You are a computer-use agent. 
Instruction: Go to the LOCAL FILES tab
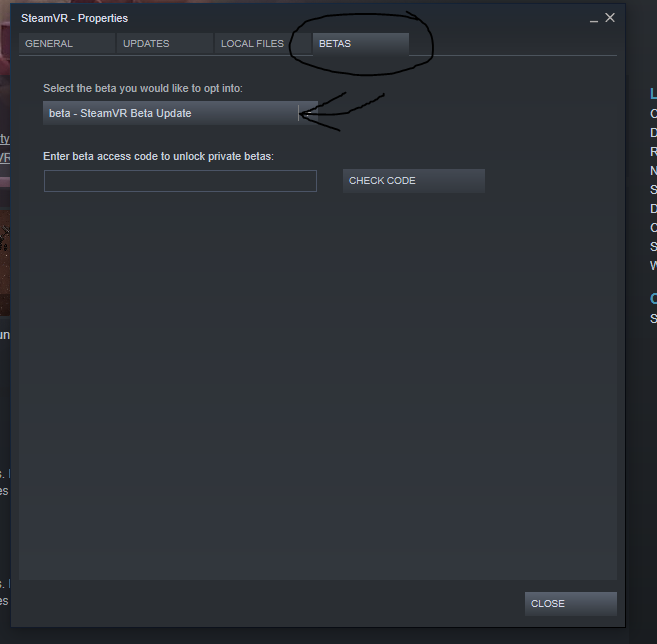tap(252, 44)
